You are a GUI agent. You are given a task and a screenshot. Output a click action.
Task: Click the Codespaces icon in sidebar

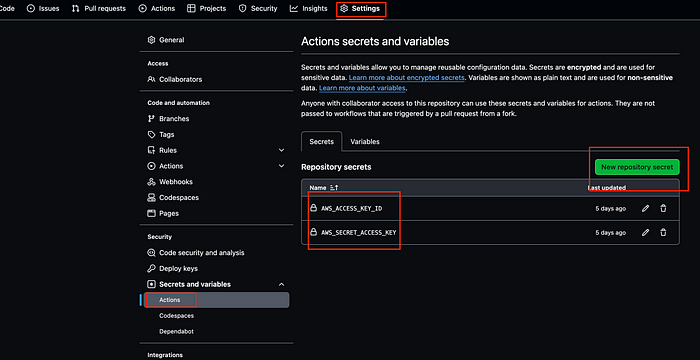click(x=151, y=197)
